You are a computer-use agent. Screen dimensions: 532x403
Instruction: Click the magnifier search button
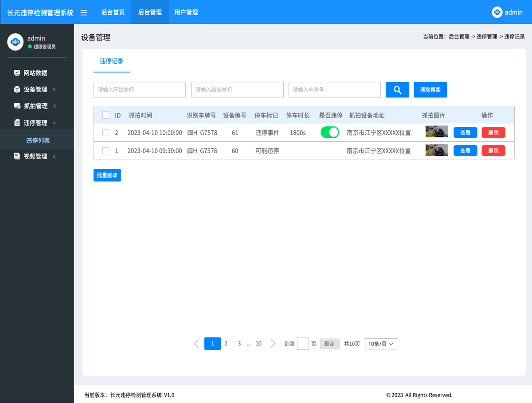pyautogui.click(x=397, y=90)
